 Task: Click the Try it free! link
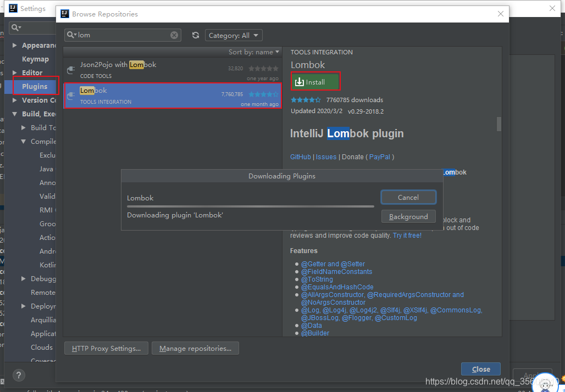(x=407, y=236)
